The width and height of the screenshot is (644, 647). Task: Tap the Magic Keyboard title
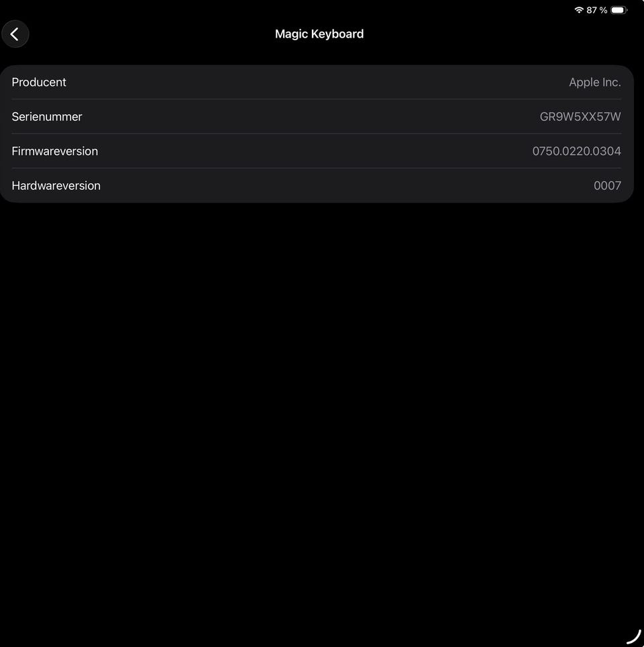point(319,34)
